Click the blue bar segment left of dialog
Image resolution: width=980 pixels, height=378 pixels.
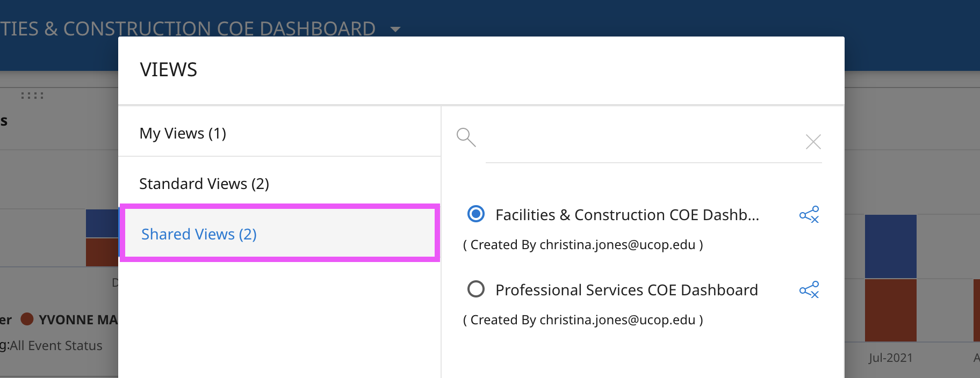(102, 223)
